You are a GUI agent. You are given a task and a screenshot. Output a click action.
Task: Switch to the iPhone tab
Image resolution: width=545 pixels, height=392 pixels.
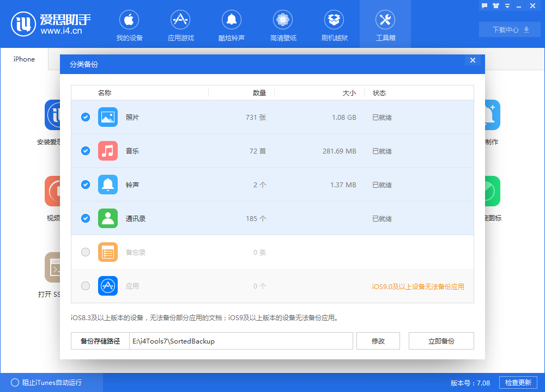[24, 59]
